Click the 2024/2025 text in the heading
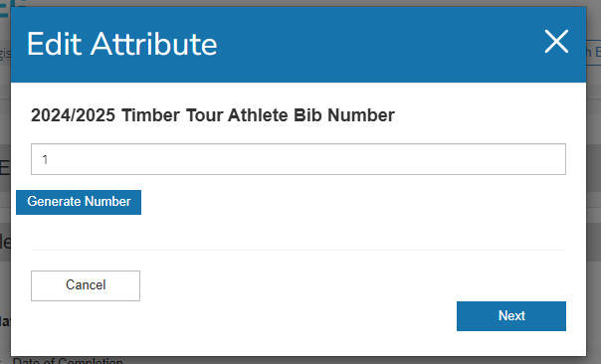This screenshot has width=601, height=364. click(73, 115)
